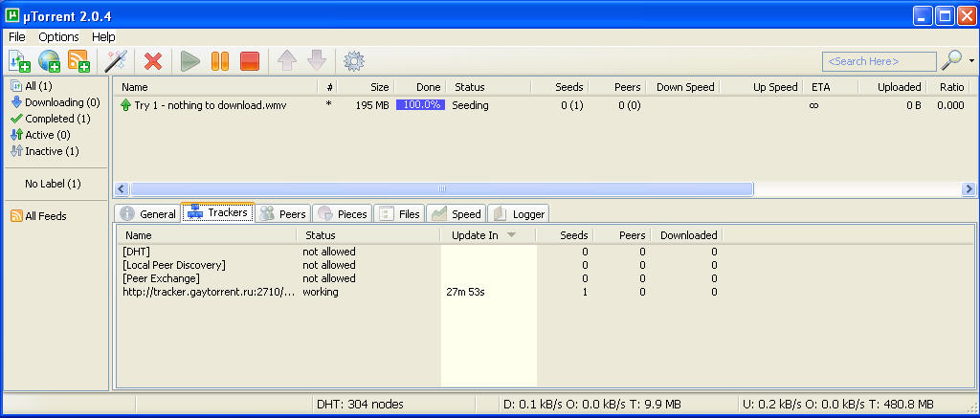Switch to the Speed tab
Screen dimensions: 980x418
(x=457, y=213)
